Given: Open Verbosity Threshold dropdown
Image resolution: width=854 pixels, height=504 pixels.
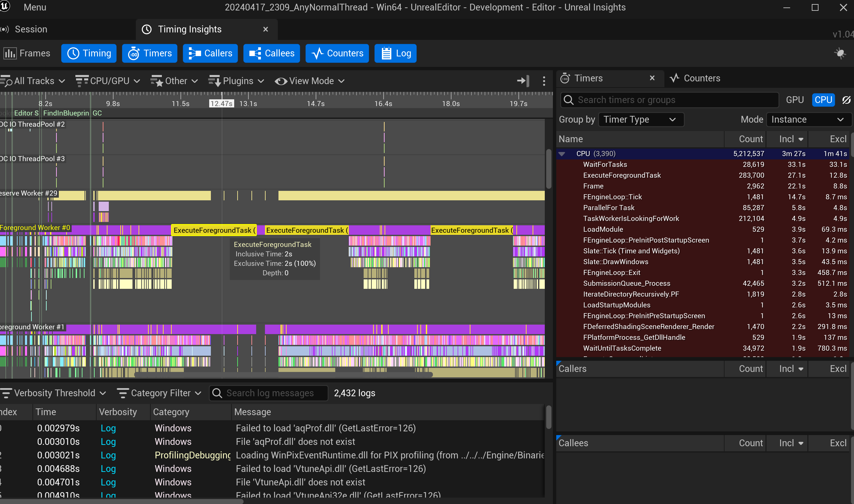Looking at the screenshot, I should [x=54, y=393].
